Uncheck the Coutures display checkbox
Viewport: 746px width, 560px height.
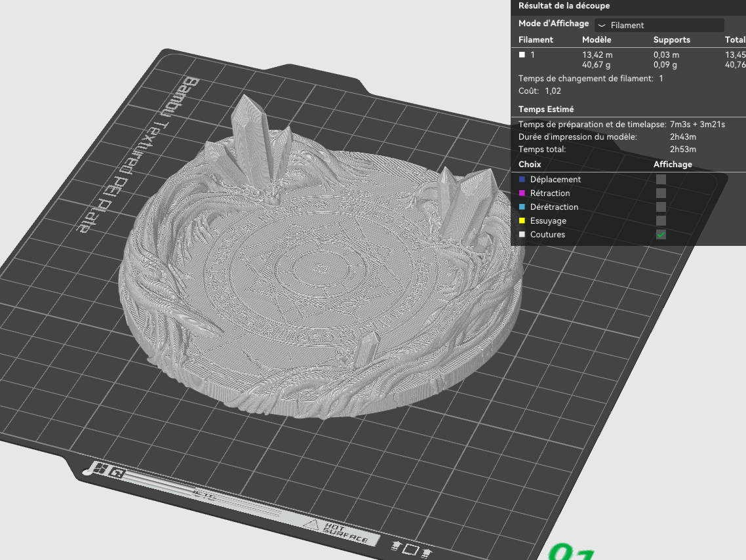661,235
